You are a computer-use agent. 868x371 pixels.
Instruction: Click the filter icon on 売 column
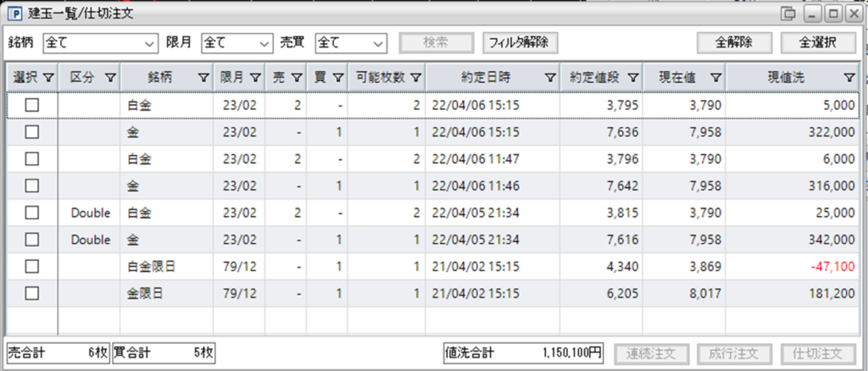[x=296, y=79]
